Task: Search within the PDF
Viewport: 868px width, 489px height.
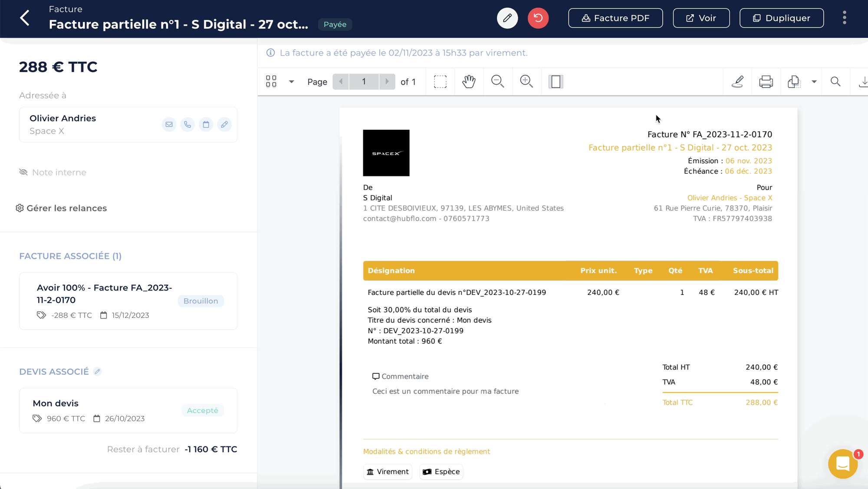Action: point(835,82)
